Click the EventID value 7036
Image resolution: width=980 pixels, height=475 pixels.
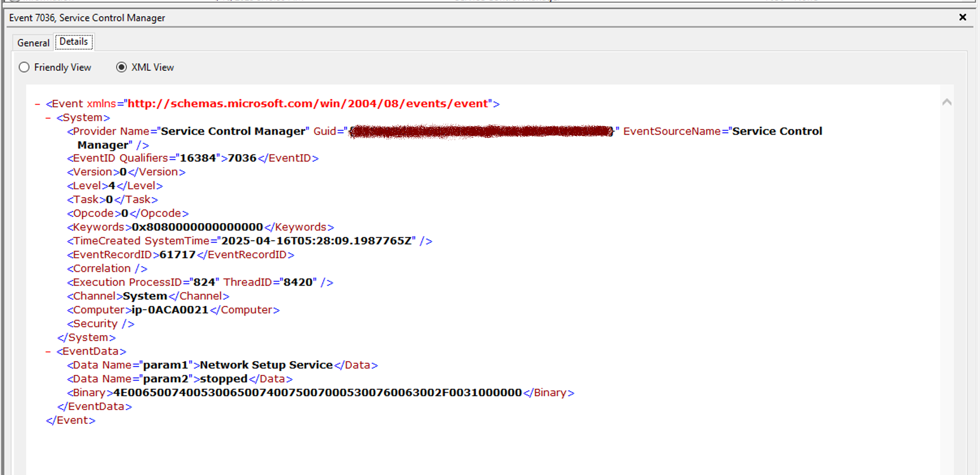(x=242, y=158)
